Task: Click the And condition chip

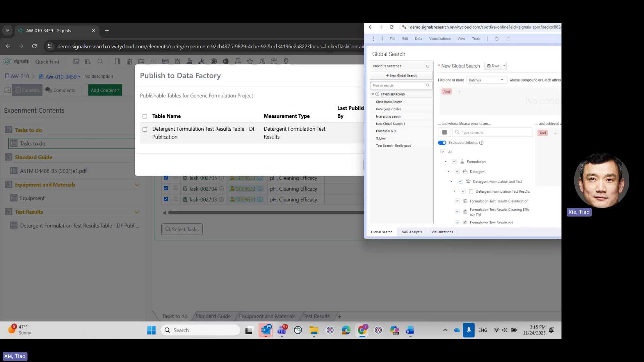Action: 446,91
